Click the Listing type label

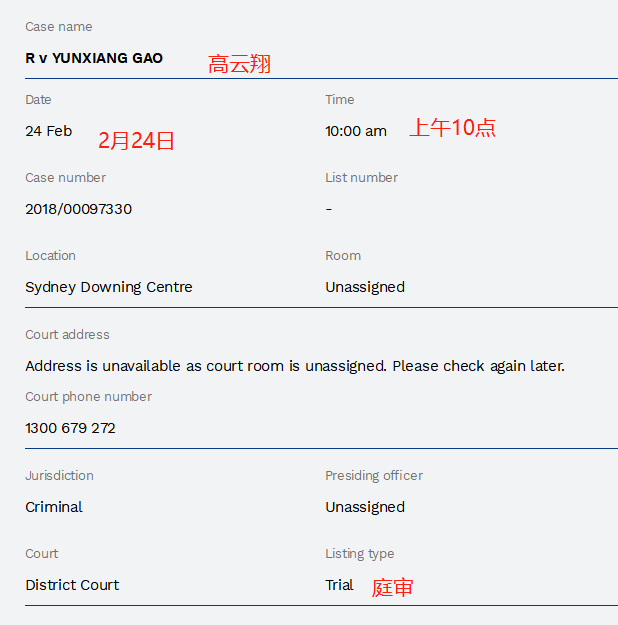(360, 554)
